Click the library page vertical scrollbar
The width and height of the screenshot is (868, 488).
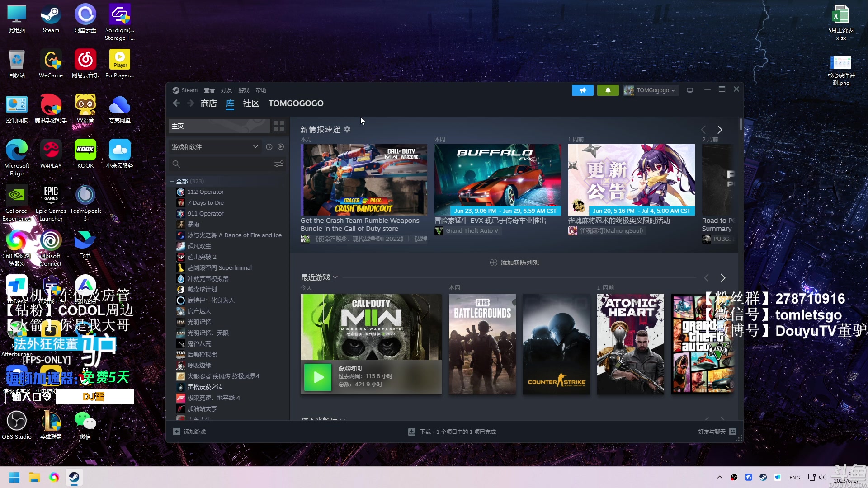point(741,124)
